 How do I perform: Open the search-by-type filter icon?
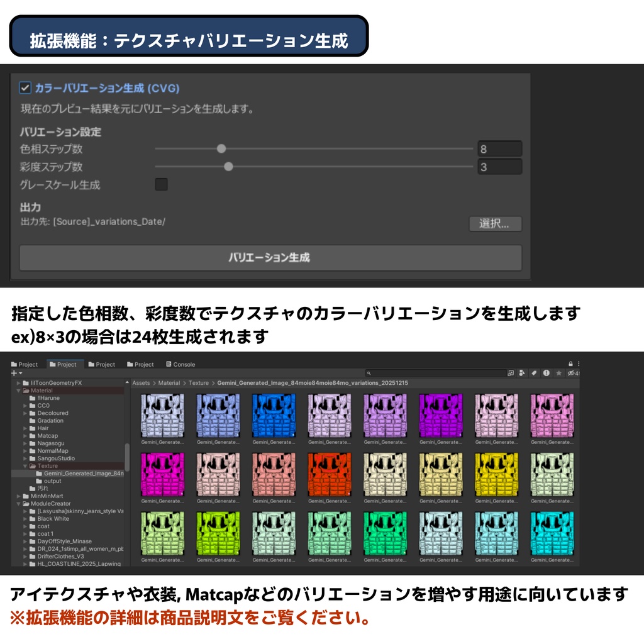[521, 374]
